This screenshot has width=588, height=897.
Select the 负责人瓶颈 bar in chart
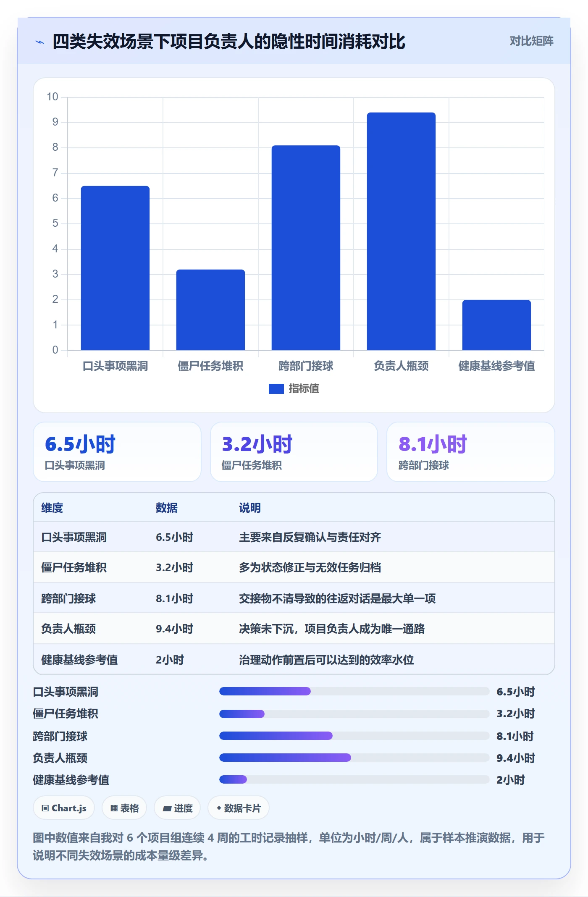tap(401, 231)
